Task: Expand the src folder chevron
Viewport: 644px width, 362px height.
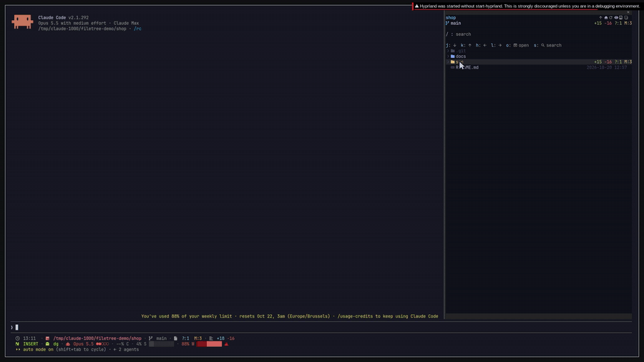Action: coord(448,62)
